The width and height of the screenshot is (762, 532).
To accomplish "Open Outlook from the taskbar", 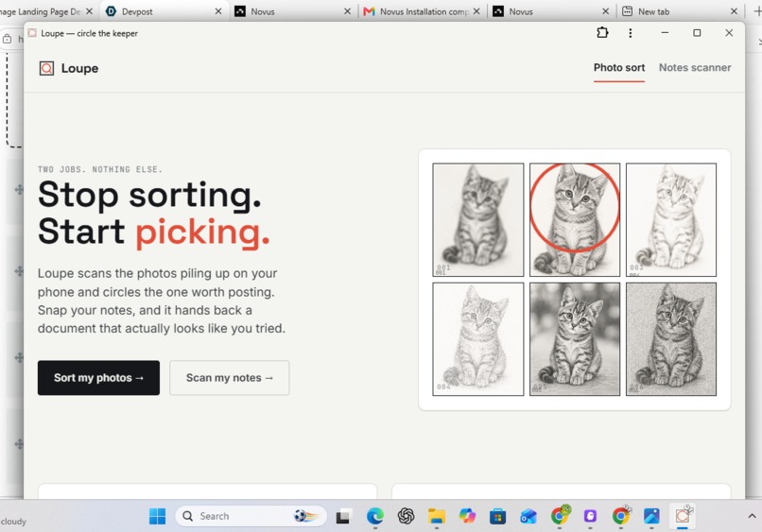I will click(528, 516).
